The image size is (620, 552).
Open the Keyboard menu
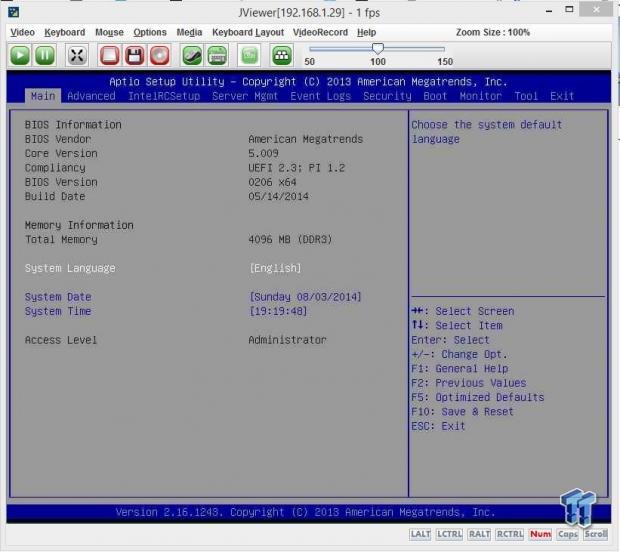point(64,32)
